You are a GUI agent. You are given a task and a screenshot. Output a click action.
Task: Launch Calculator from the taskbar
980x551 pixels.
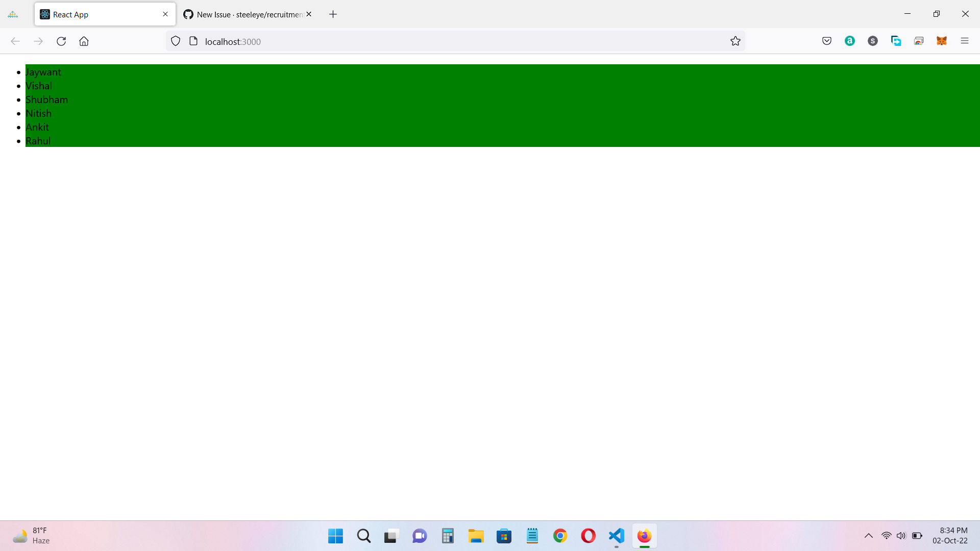point(448,536)
